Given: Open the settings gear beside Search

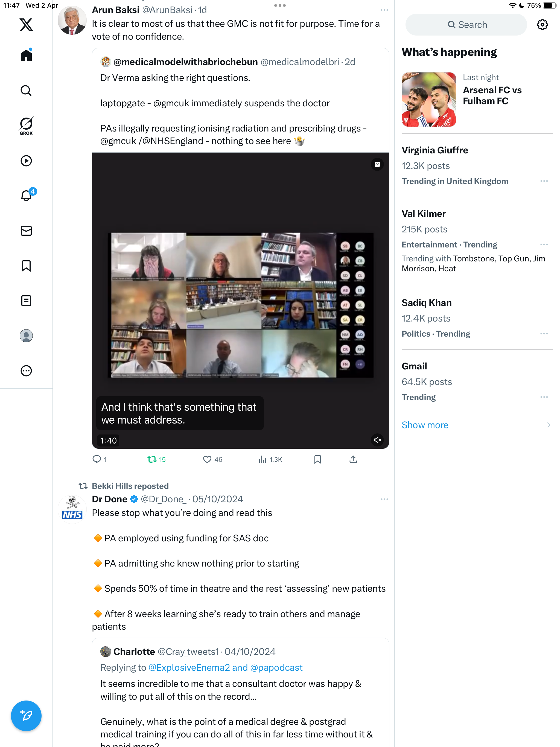Looking at the screenshot, I should (542, 25).
